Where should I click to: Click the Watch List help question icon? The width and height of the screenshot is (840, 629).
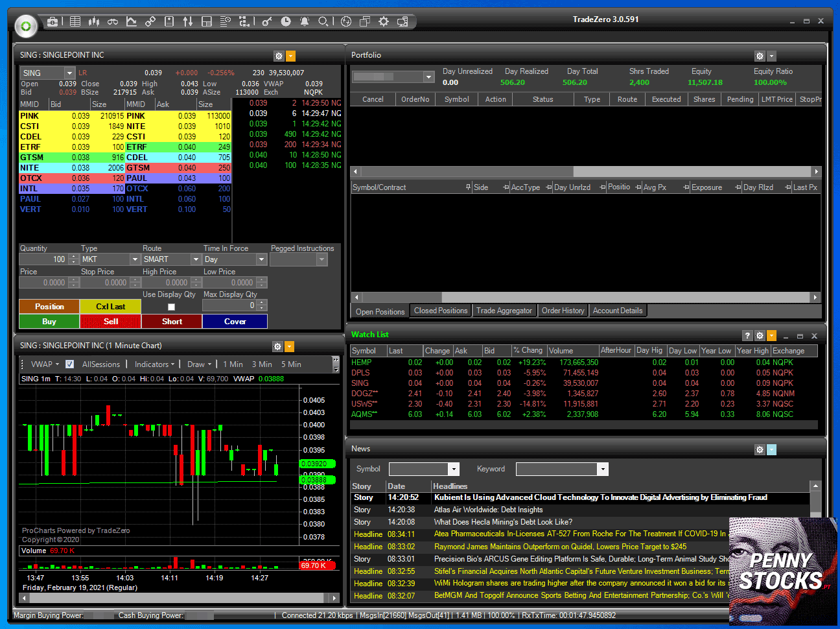coord(747,336)
